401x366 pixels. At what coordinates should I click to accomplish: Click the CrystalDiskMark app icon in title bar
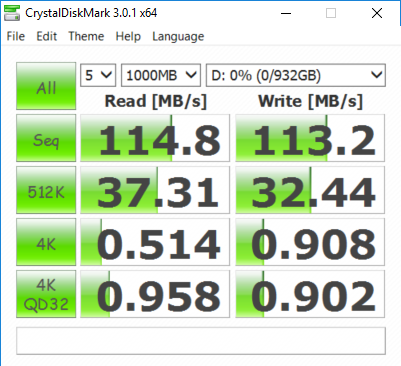click(12, 13)
